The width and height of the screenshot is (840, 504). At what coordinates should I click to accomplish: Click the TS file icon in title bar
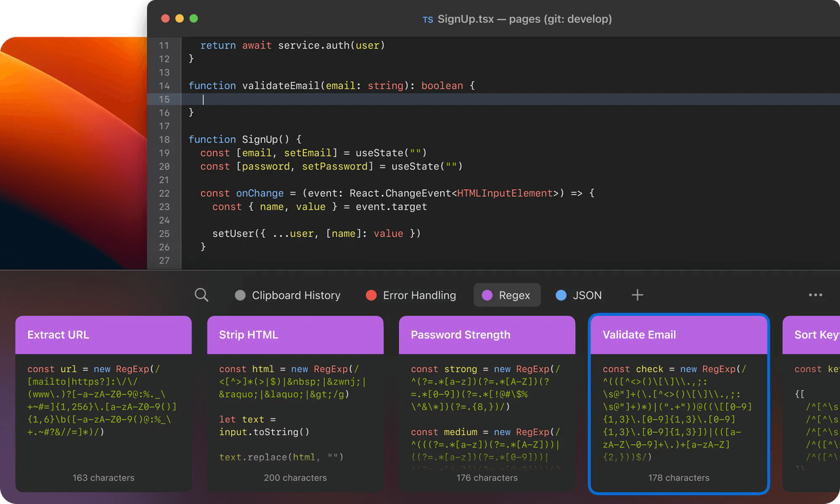point(427,20)
